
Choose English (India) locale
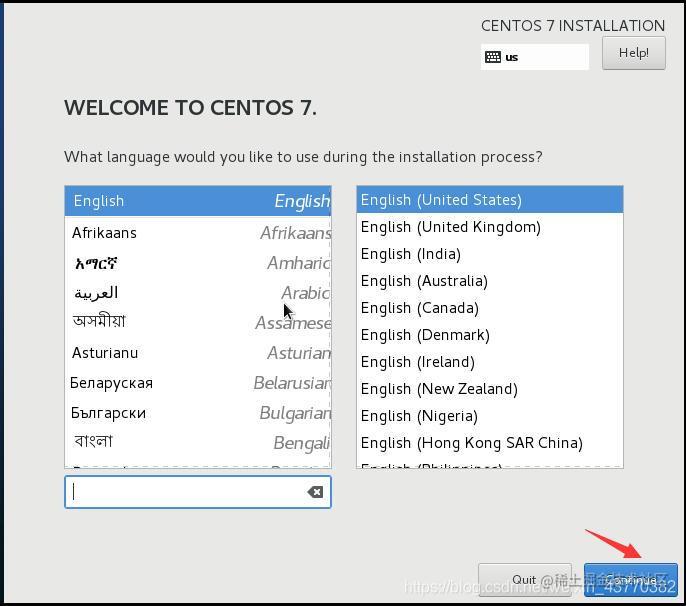click(490, 254)
